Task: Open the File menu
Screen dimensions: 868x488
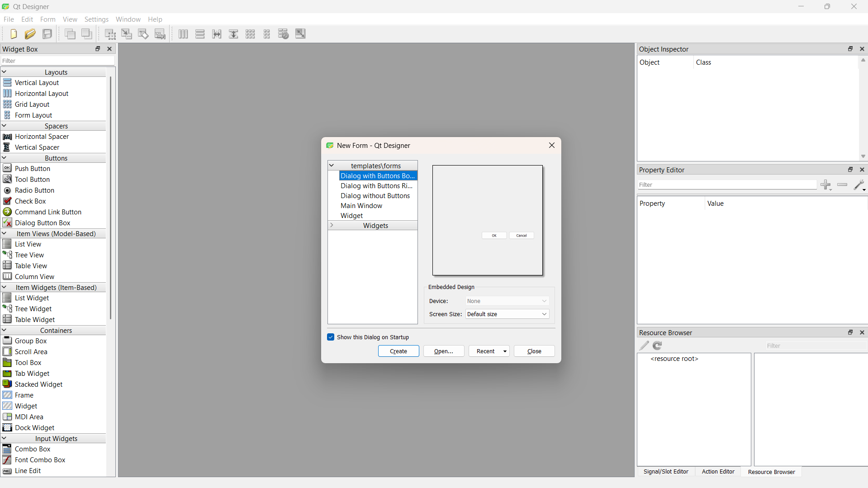Action: (9, 19)
